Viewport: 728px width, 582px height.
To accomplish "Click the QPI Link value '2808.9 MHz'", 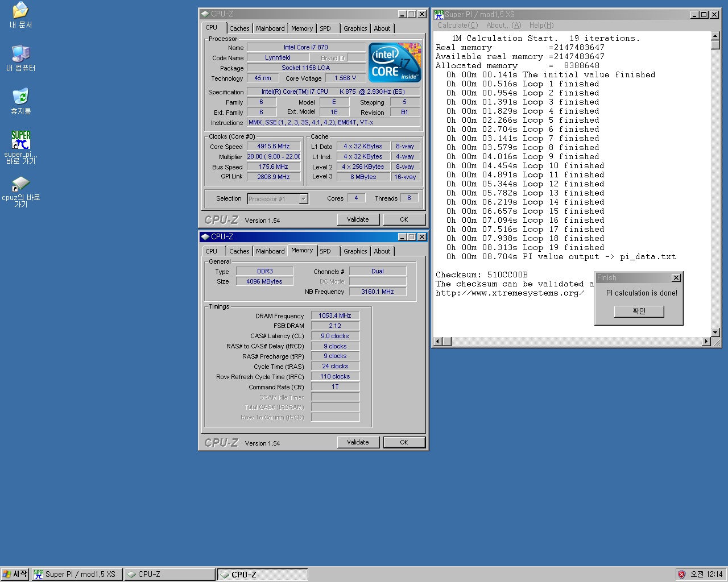I will coord(274,177).
